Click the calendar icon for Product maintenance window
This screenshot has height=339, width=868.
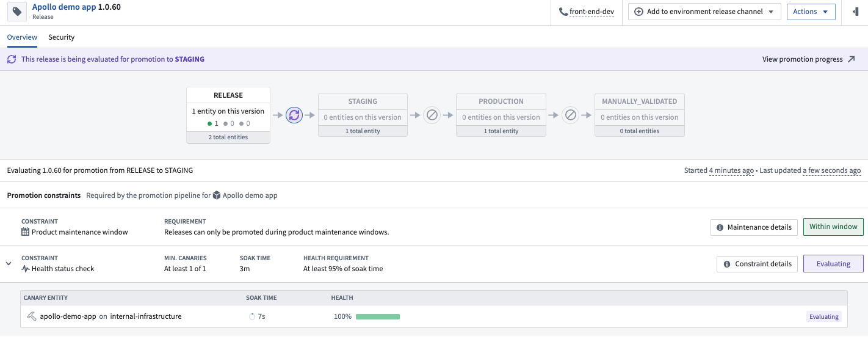(x=25, y=232)
